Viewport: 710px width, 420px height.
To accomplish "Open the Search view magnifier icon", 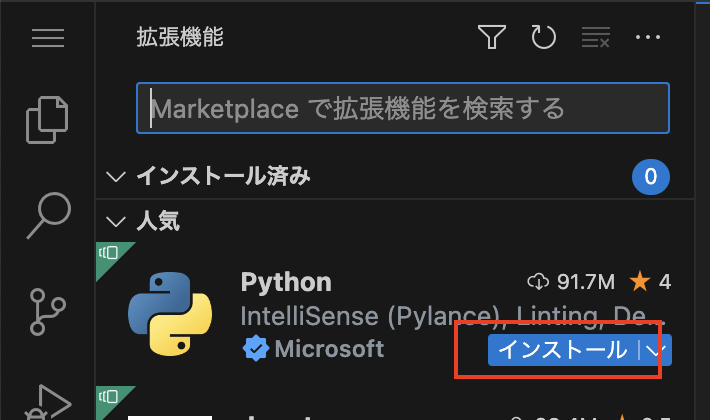I will point(48,215).
